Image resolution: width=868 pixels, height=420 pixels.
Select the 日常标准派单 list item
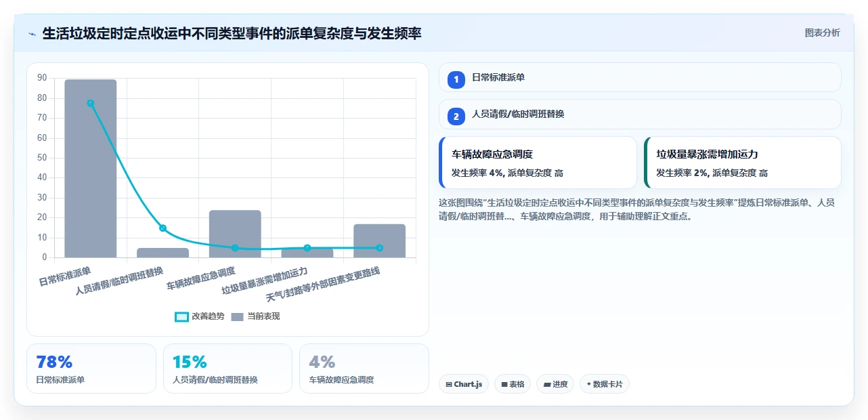point(640,78)
